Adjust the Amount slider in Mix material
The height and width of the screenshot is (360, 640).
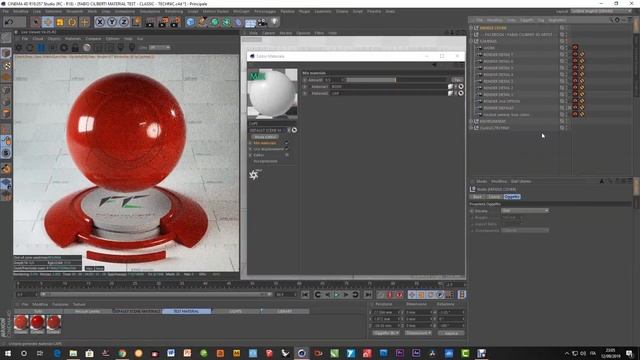[x=397, y=80]
